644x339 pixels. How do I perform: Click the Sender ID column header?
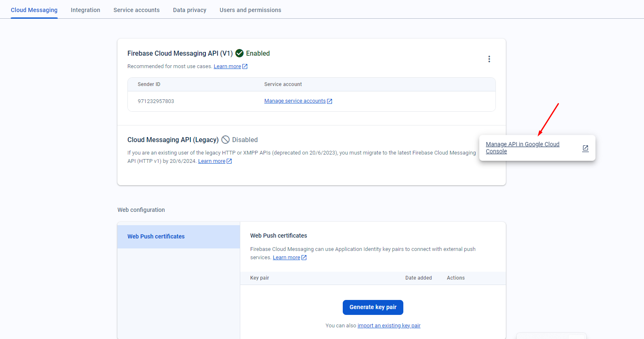tap(149, 84)
